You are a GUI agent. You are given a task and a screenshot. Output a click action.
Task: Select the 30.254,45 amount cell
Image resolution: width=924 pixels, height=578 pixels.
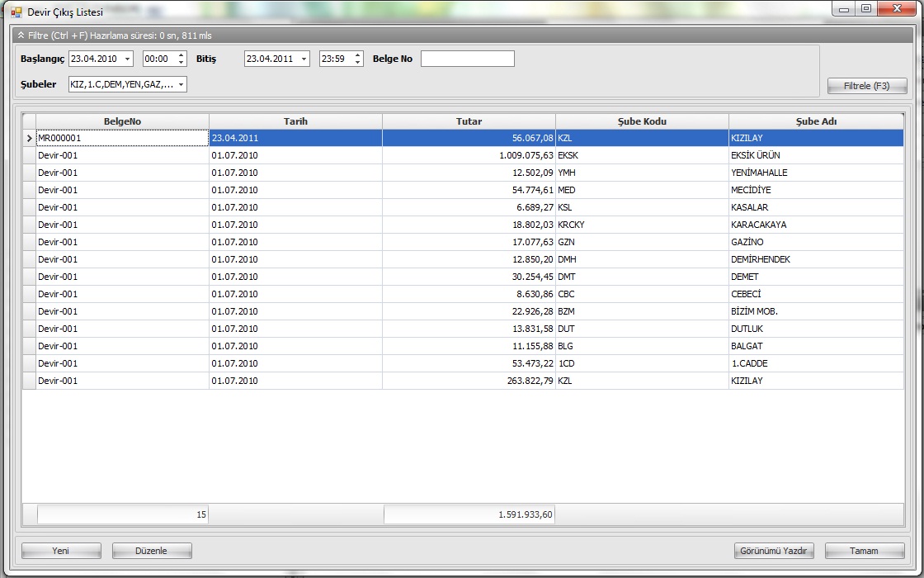(469, 277)
